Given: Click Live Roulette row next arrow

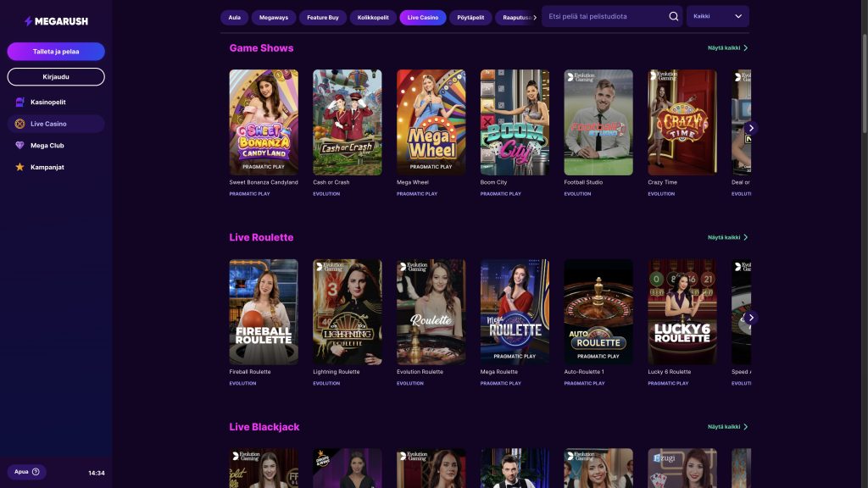Looking at the screenshot, I should point(751,318).
